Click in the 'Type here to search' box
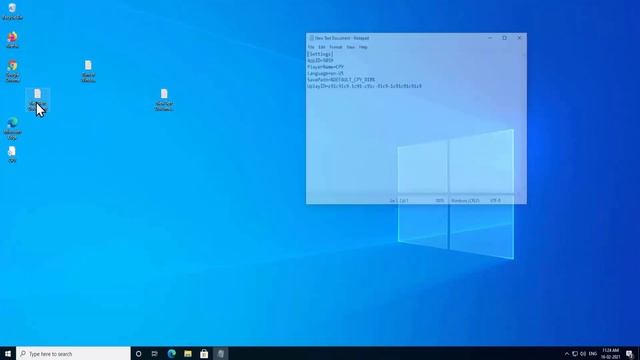 pos(73,353)
